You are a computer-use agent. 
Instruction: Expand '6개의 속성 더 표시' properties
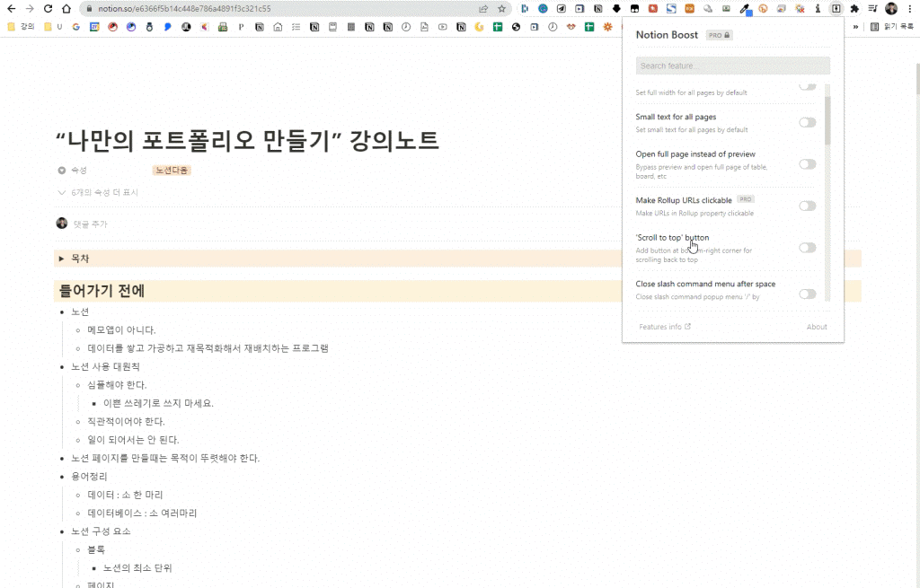pos(98,192)
